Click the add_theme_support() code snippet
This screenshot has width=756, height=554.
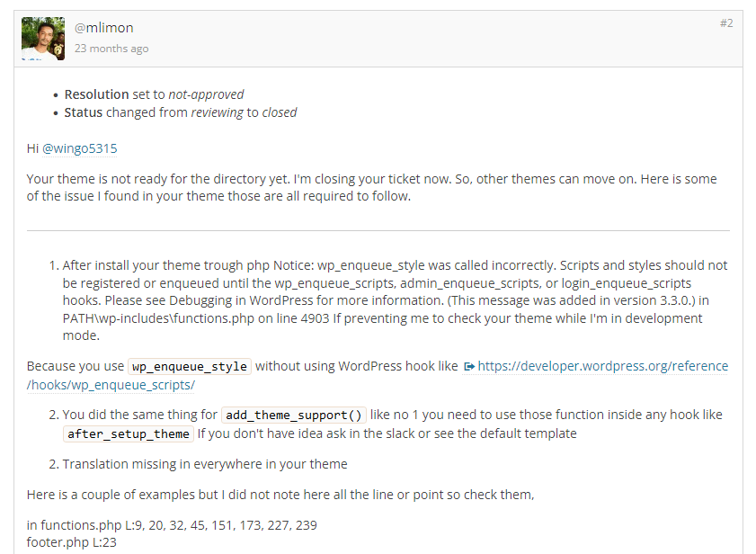[294, 415]
